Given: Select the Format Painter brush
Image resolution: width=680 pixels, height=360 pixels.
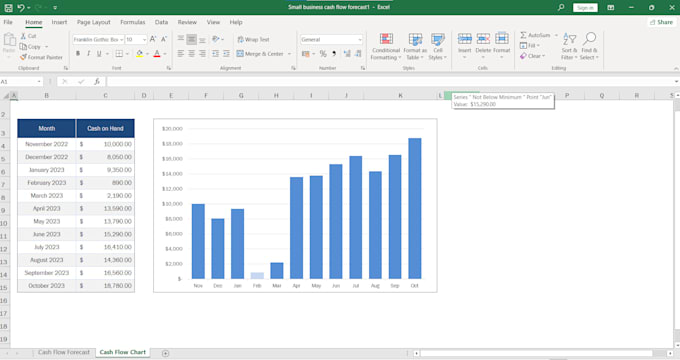Looking at the screenshot, I should [x=41, y=57].
